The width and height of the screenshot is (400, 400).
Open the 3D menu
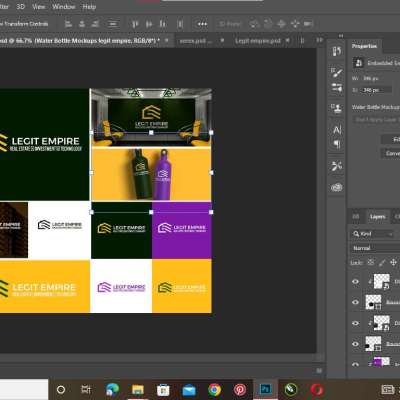click(21, 7)
